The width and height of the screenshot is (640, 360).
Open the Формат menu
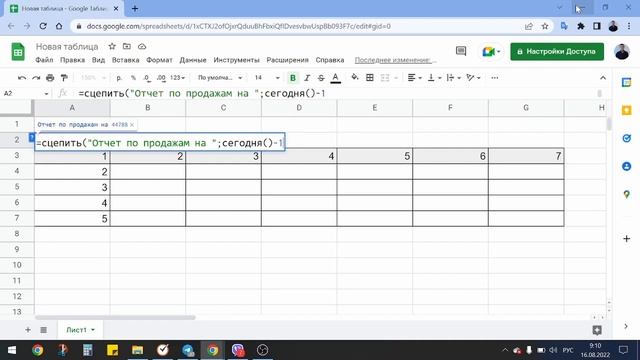coord(159,60)
